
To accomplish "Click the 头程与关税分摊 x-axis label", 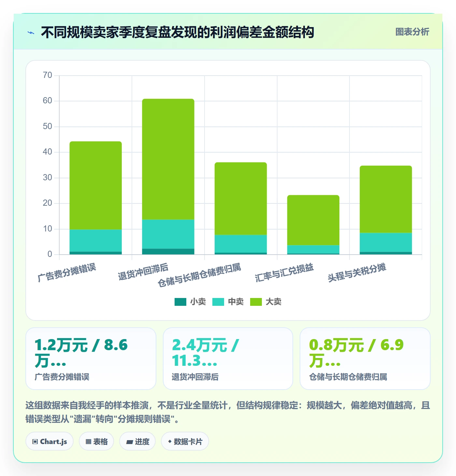I will pyautogui.click(x=357, y=273).
